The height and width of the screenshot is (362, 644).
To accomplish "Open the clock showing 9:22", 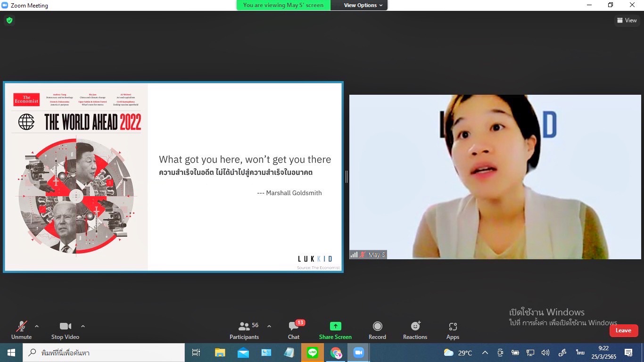I will click(603, 353).
